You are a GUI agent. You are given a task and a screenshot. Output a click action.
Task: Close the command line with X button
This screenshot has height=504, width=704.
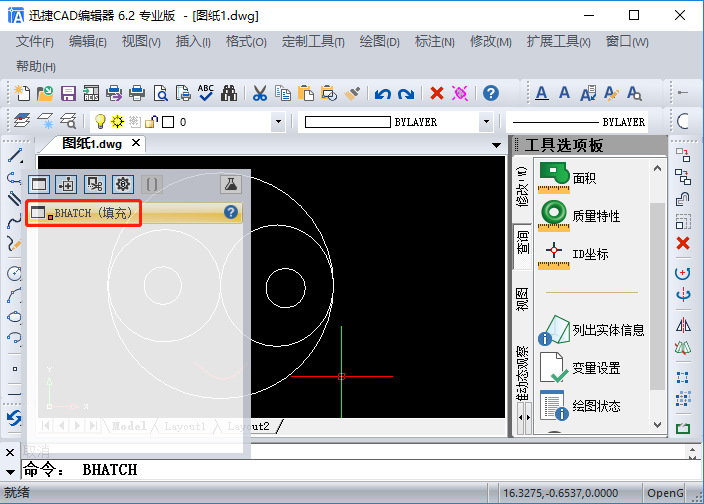[10, 452]
